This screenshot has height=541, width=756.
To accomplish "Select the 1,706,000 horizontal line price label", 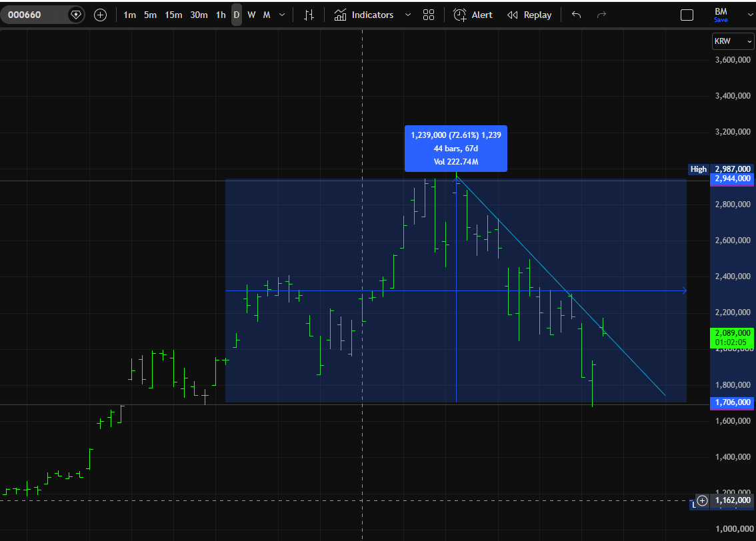I will pos(733,402).
